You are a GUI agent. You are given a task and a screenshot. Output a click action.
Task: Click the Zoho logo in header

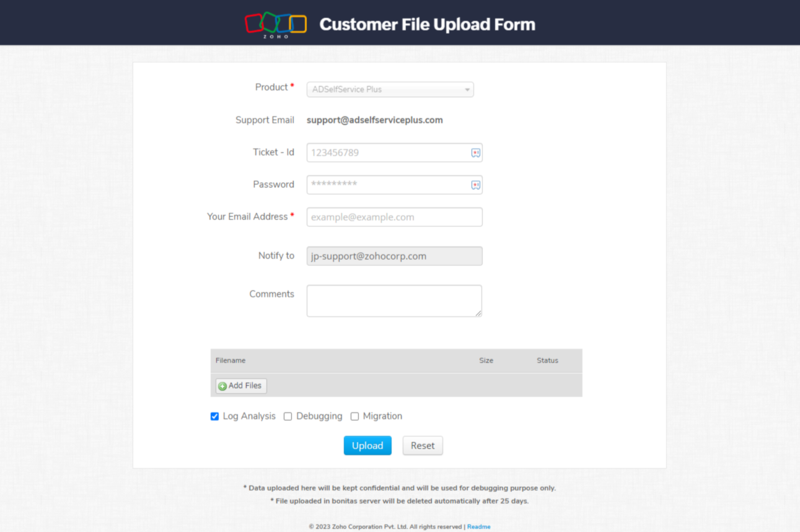pyautogui.click(x=276, y=24)
